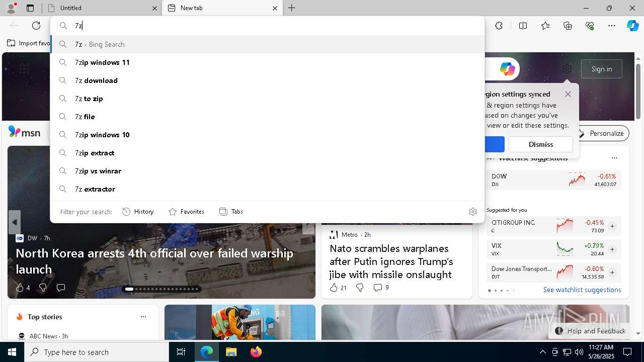This screenshot has height=362, width=644.
Task: Open a new tab with plus icon
Action: point(292,8)
